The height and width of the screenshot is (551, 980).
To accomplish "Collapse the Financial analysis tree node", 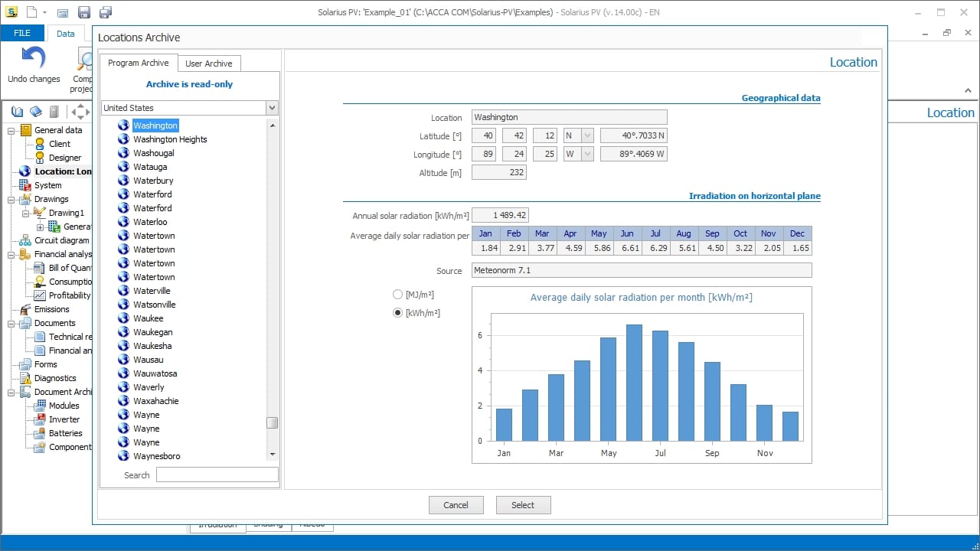I will tap(12, 254).
